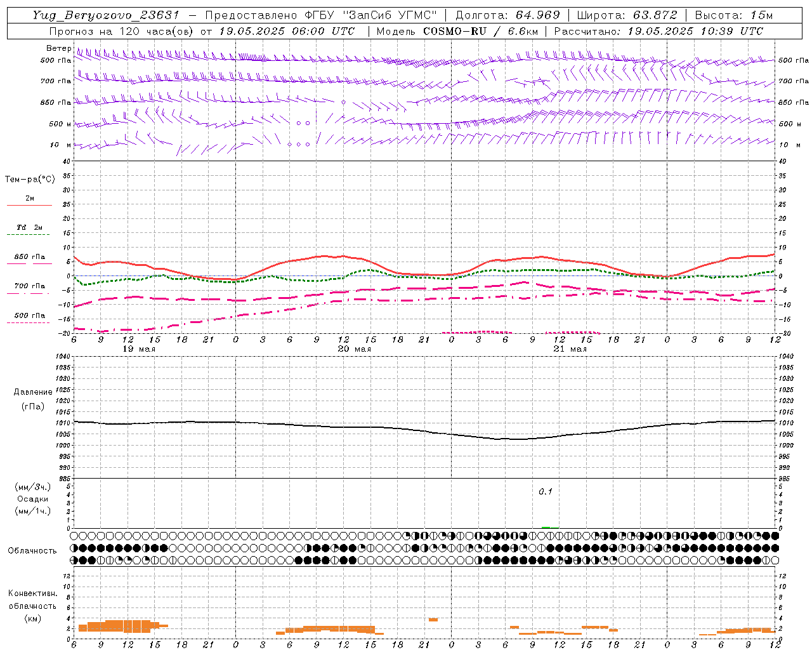This screenshot has width=812, height=650.
Task: Click the Осадки precipitation label
Action: click(x=32, y=499)
